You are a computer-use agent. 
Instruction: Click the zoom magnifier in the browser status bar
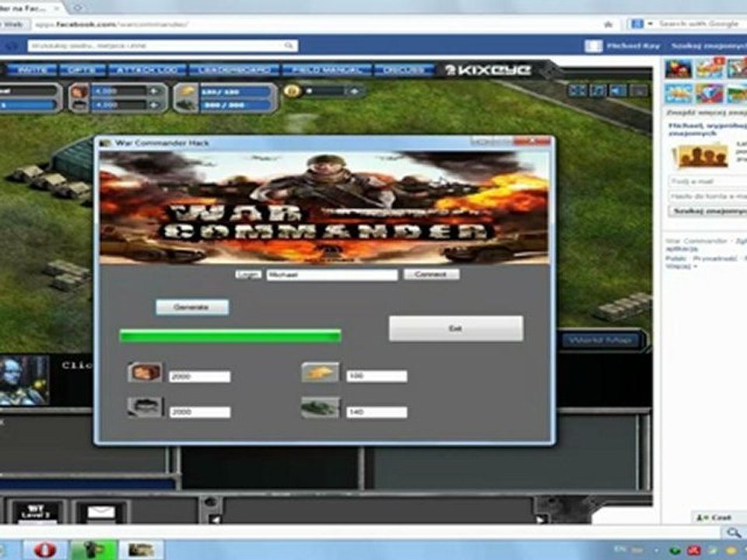[734, 533]
